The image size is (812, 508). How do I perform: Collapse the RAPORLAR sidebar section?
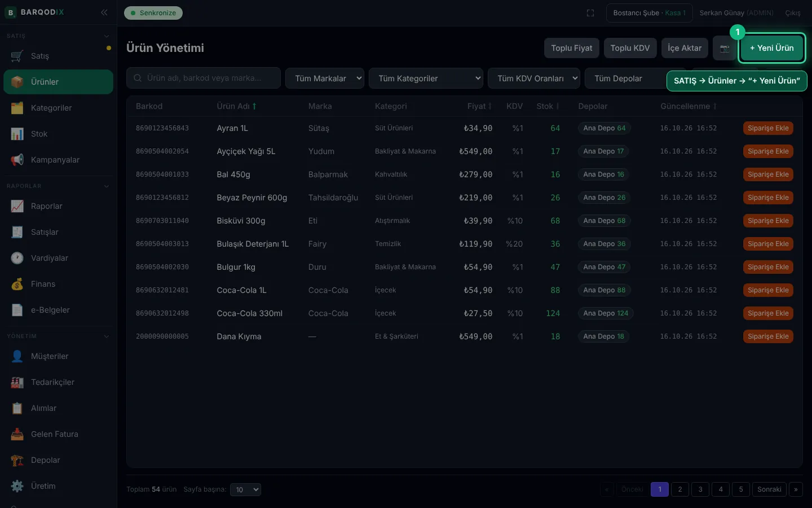point(107,186)
